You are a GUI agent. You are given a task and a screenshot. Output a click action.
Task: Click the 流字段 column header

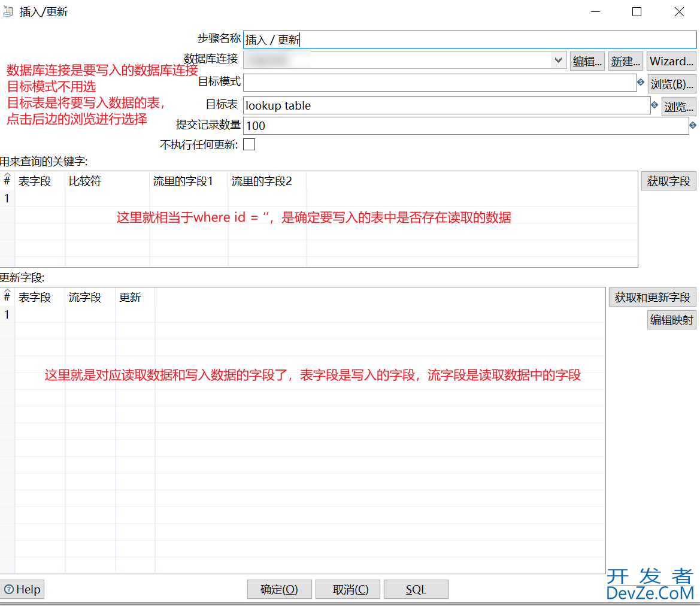click(x=90, y=297)
